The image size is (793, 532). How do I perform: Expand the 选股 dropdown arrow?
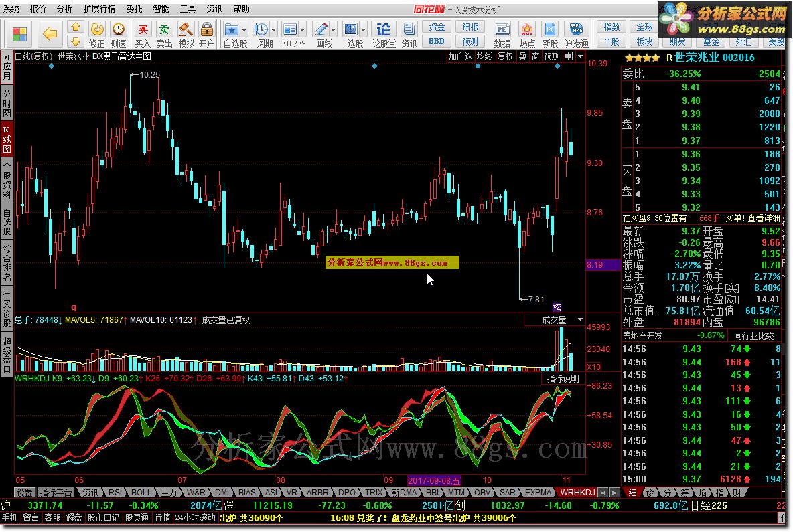coord(363,30)
